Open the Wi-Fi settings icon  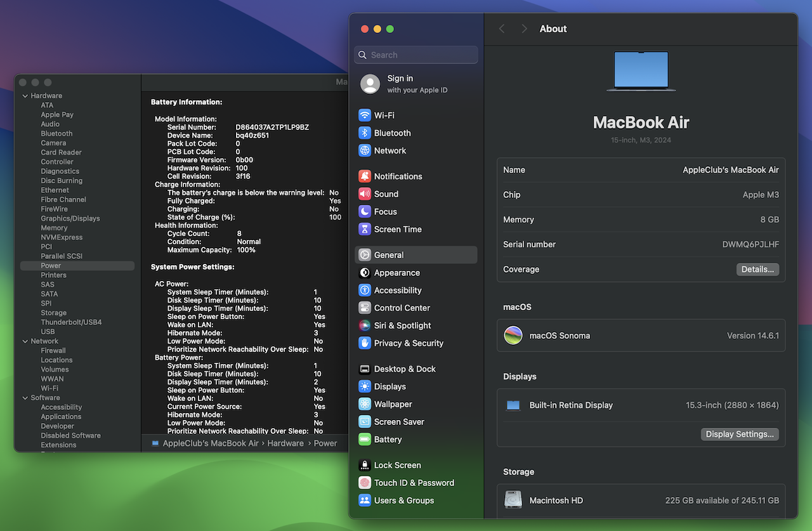click(365, 115)
